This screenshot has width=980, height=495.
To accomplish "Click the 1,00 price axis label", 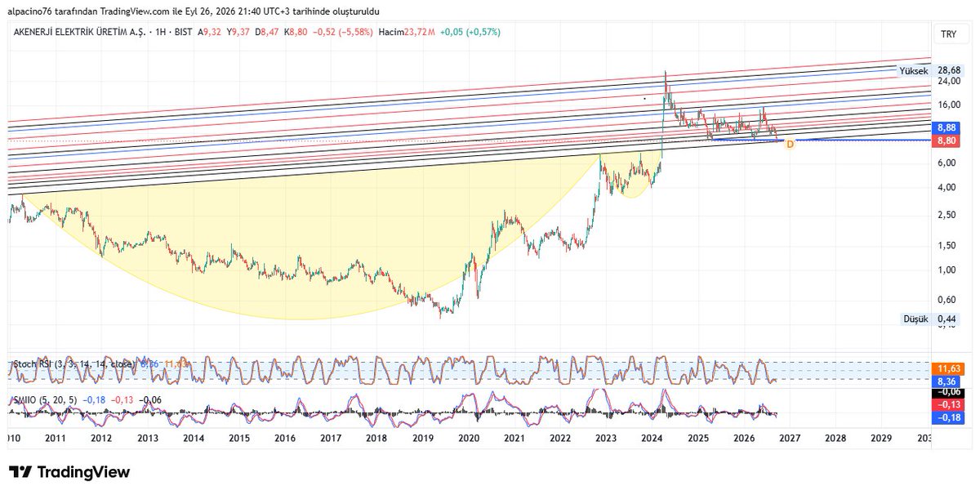I will [x=947, y=270].
